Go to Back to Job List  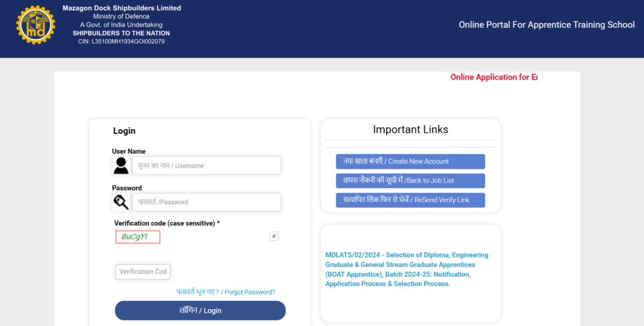pos(410,181)
